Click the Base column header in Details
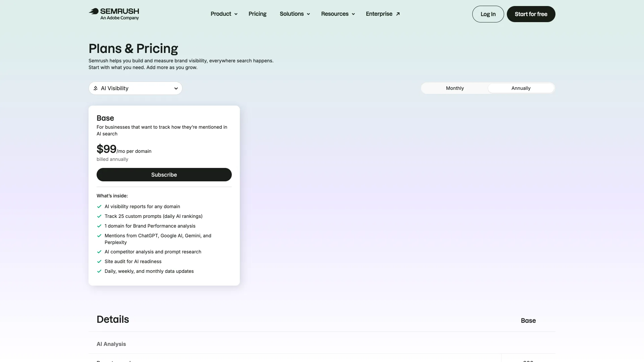This screenshot has width=644, height=362. 528,321
